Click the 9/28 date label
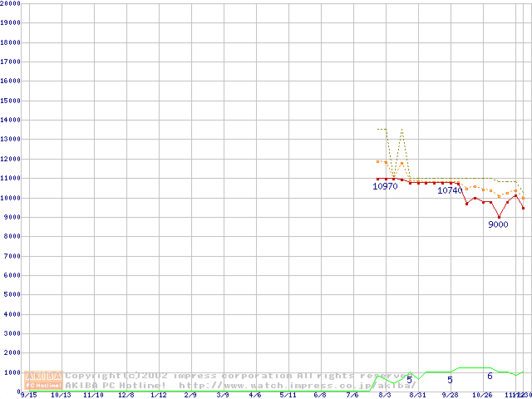This screenshot has height=399, width=532. 450,395
